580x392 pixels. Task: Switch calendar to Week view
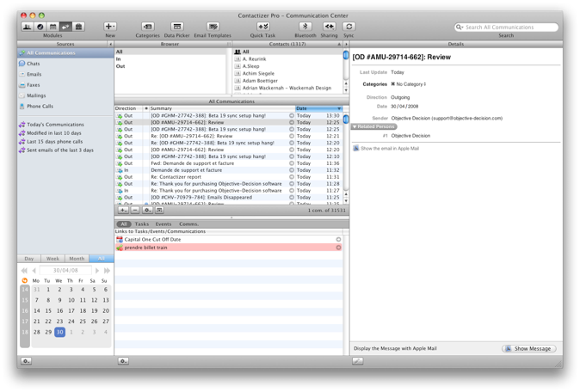click(52, 259)
